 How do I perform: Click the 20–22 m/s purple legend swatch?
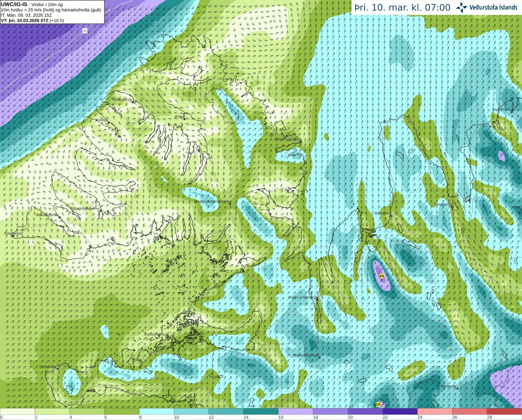365,411
